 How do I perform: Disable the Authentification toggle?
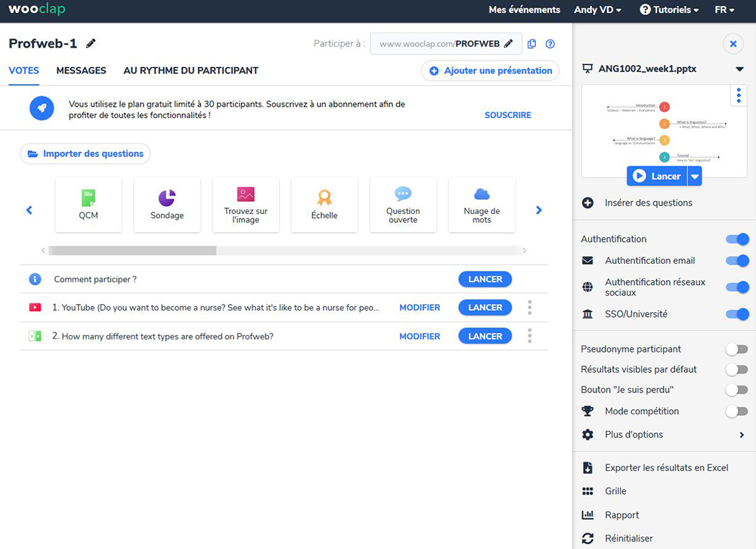click(737, 239)
